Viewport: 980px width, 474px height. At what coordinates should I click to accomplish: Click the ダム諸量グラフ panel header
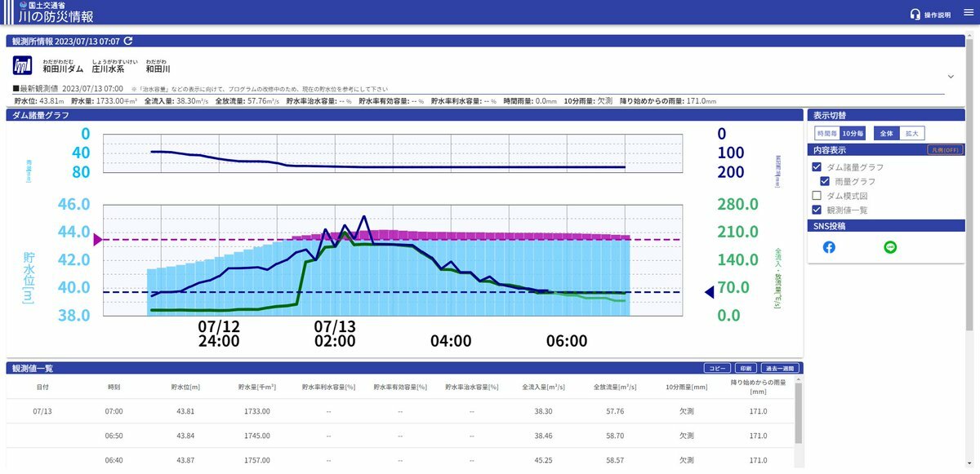point(404,116)
